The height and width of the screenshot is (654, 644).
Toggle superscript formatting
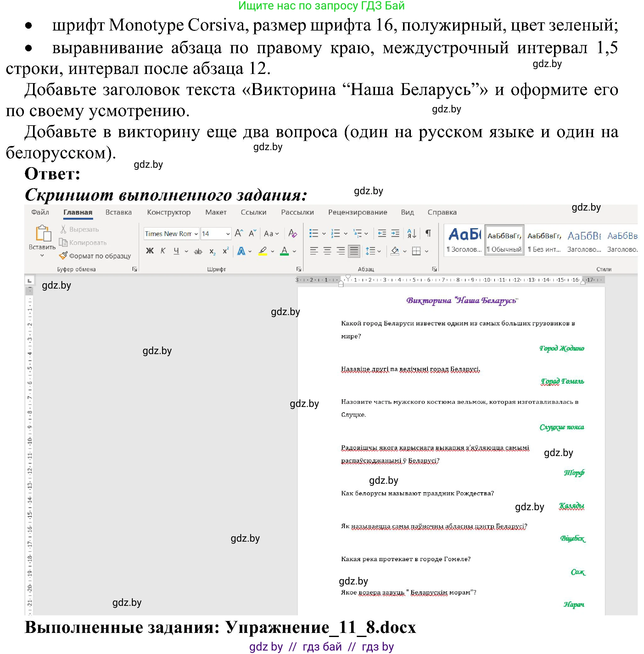pyautogui.click(x=226, y=251)
